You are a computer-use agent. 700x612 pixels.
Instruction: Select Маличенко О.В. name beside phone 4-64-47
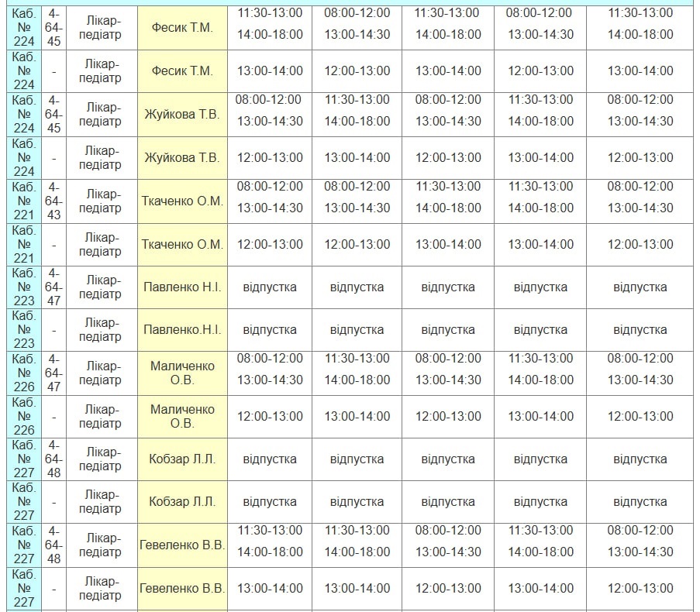pyautogui.click(x=182, y=373)
